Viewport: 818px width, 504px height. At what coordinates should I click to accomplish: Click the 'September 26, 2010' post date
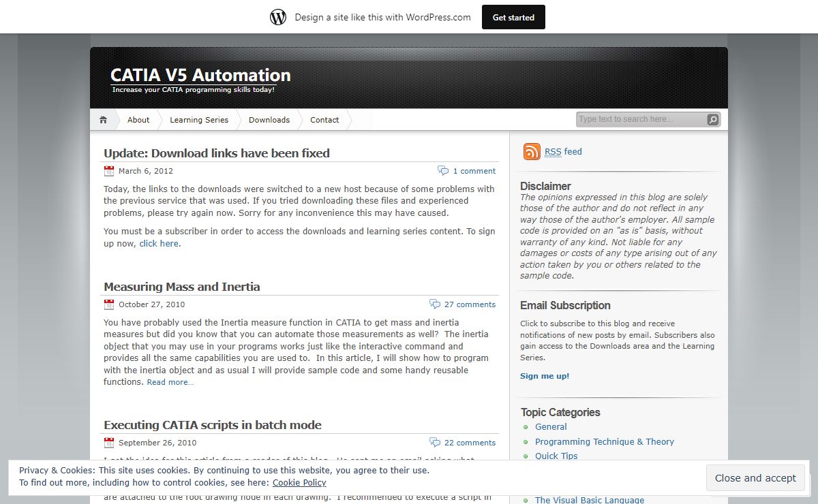pos(157,443)
